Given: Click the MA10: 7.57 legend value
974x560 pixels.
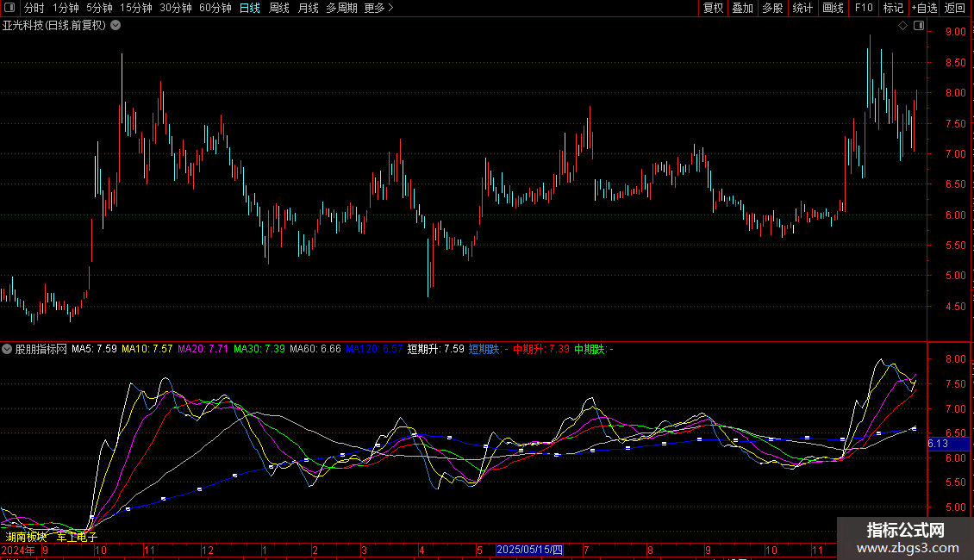Looking at the screenshot, I should 147,349.
